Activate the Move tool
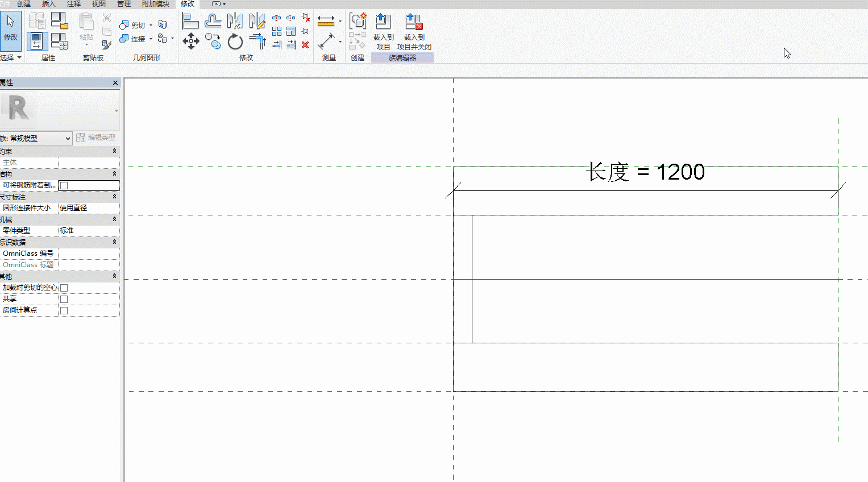The height and width of the screenshot is (482, 868). [190, 41]
